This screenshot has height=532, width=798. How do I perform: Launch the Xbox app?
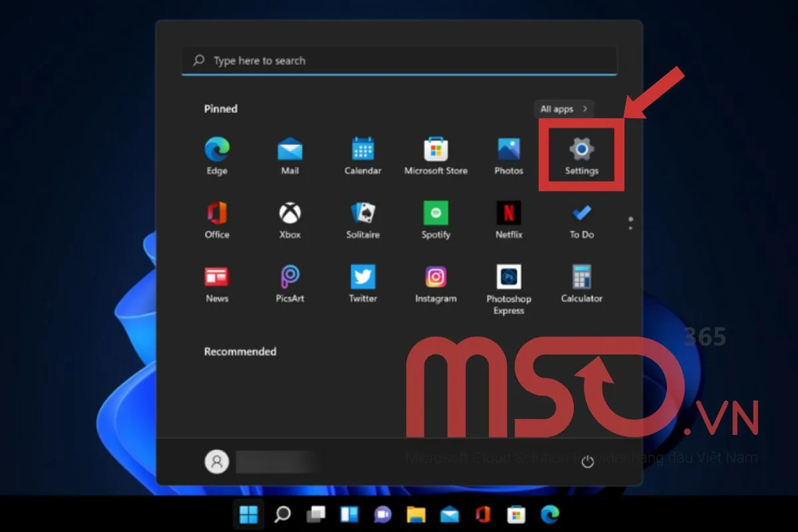pos(289,216)
